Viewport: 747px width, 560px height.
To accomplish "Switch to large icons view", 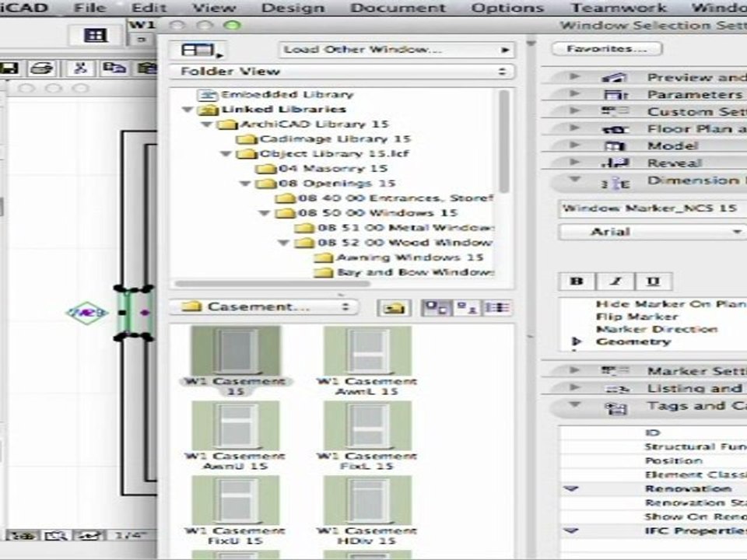I will [x=436, y=308].
